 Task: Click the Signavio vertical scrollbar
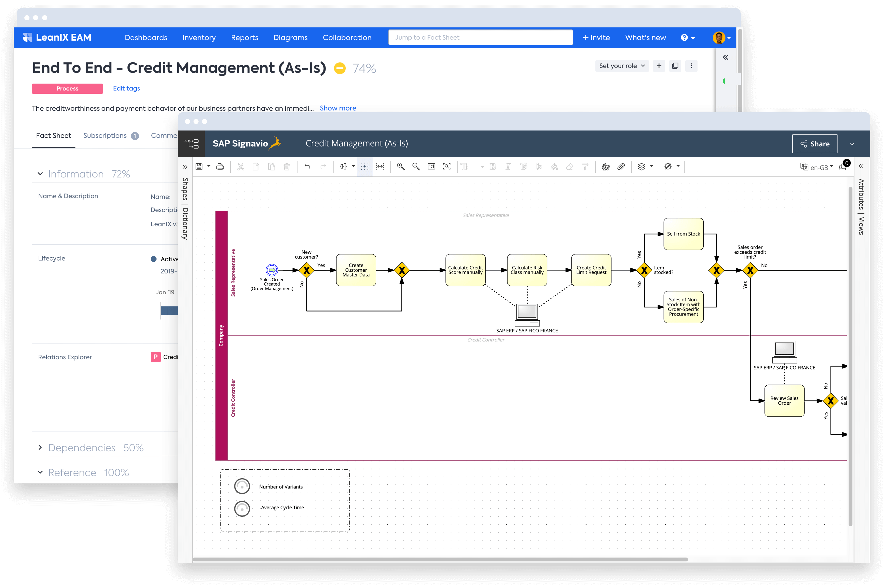click(x=850, y=356)
